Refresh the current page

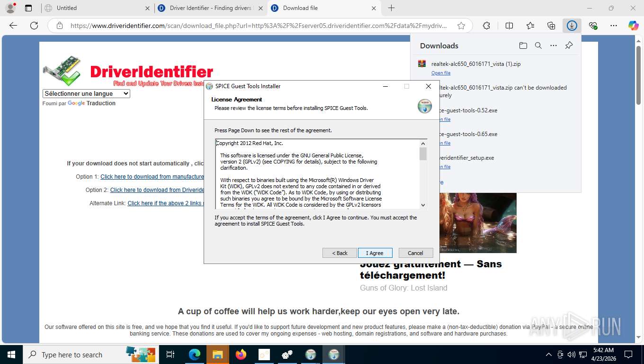pos(34,26)
